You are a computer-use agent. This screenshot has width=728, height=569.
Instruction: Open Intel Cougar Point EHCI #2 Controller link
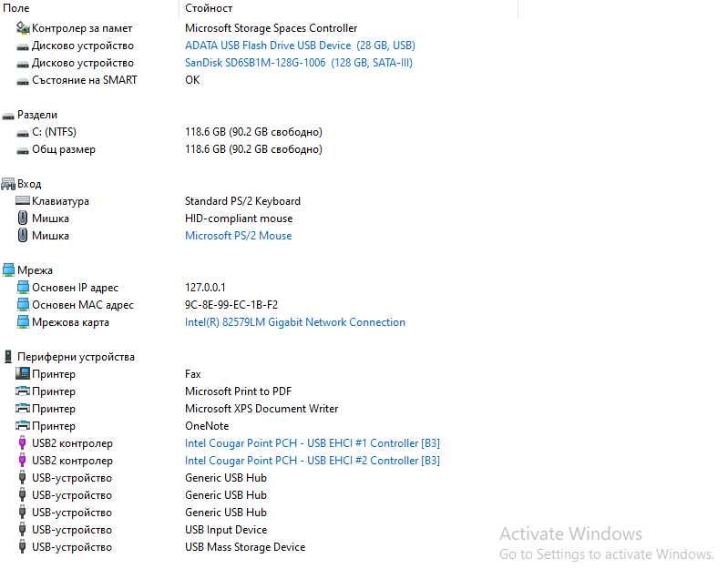click(x=312, y=461)
